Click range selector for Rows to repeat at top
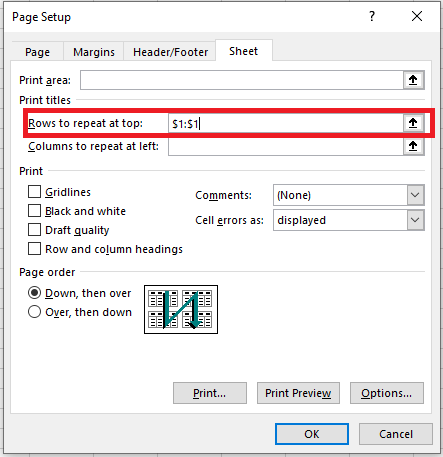The width and height of the screenshot is (443, 457). (x=413, y=123)
